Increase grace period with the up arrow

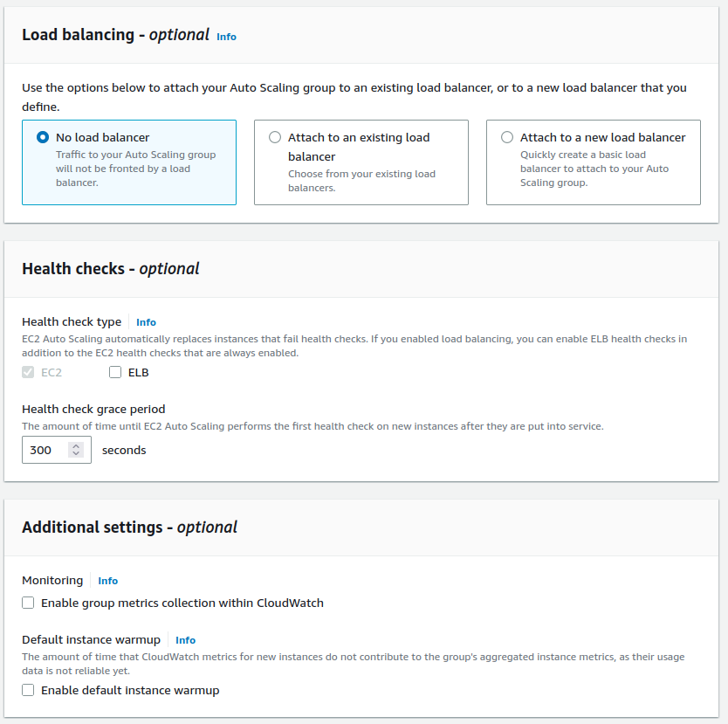click(x=76, y=445)
